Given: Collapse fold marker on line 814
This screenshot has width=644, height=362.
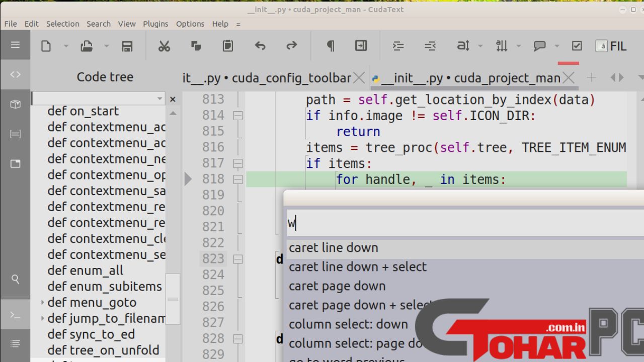Looking at the screenshot, I should coord(238,116).
